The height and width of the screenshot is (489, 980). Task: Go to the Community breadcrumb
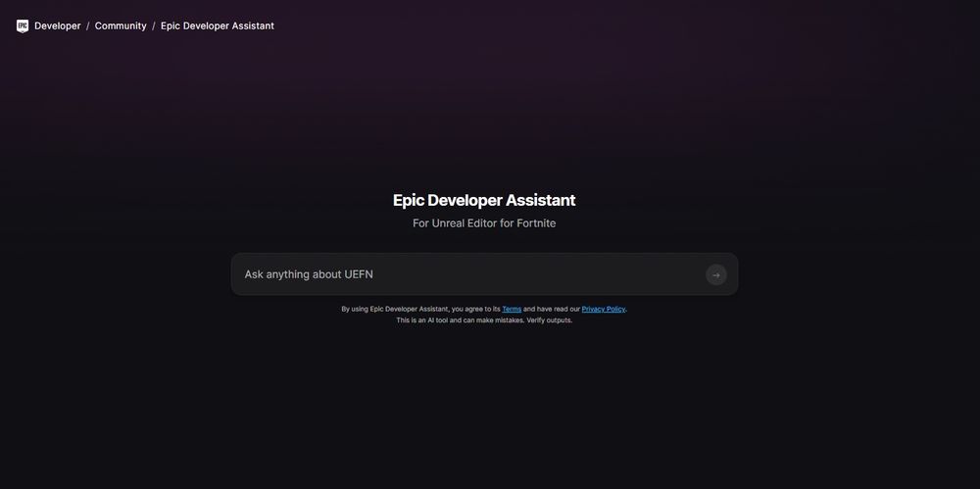click(x=121, y=25)
